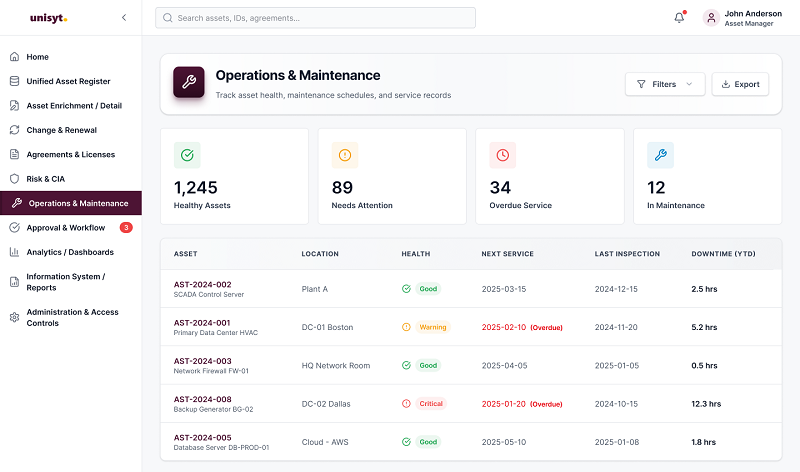Collapse the sidebar with the chevron arrow
800x472 pixels.
124,18
